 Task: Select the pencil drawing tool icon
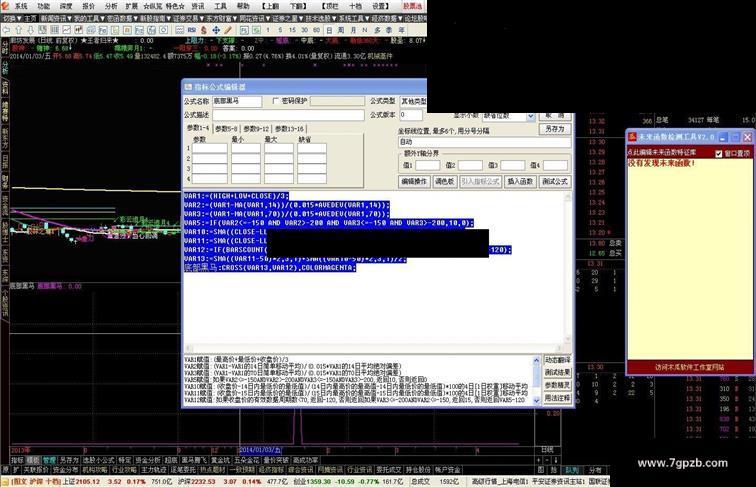click(228, 30)
